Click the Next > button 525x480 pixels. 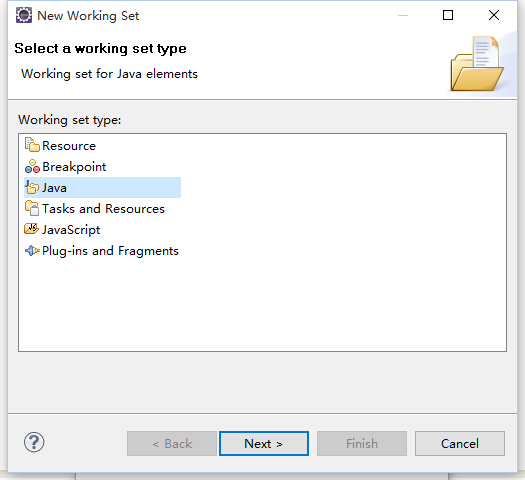point(264,444)
